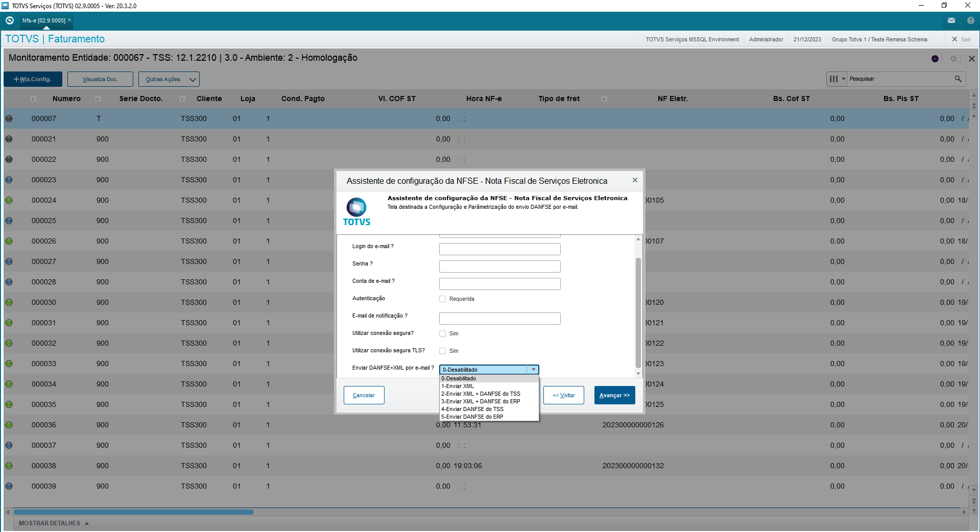This screenshot has width=980, height=532.
Task: Click status circle of row 000039
Action: [x=9, y=486]
